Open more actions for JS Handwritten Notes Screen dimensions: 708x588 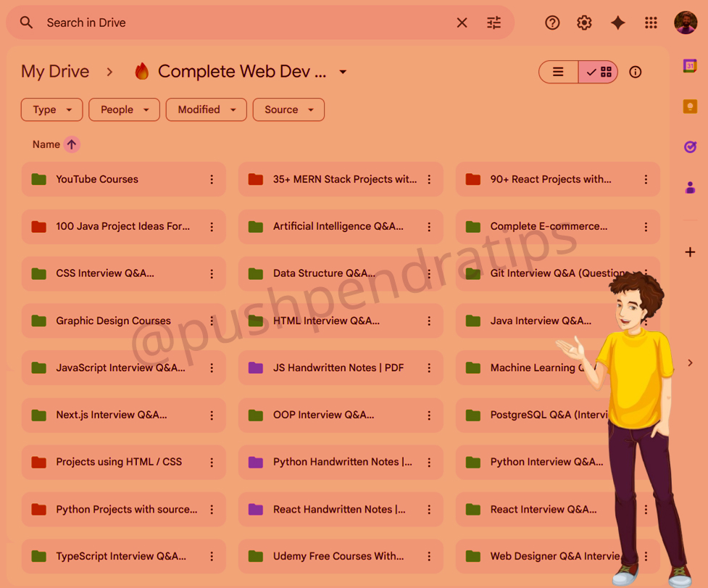pos(429,368)
